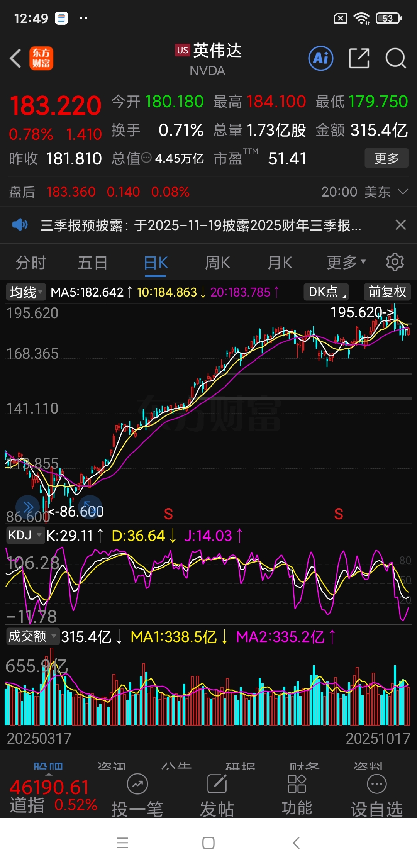Tap the Android home button
417x868 pixels.
[208, 843]
